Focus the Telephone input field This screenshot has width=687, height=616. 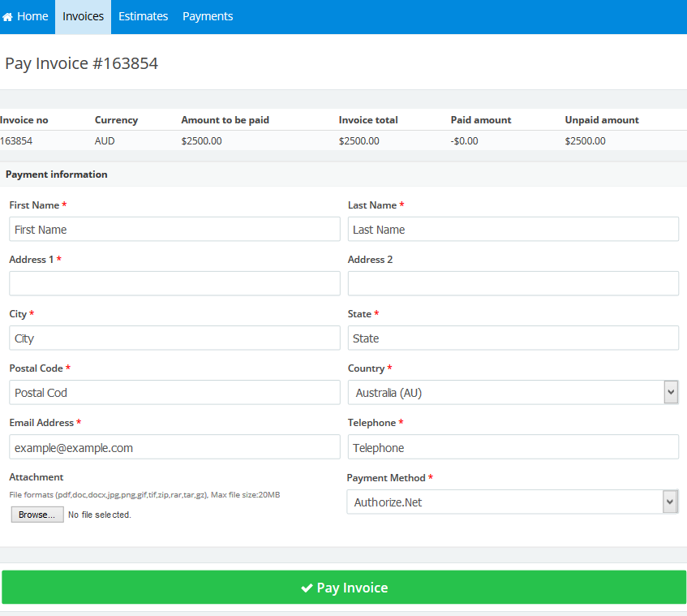[513, 447]
